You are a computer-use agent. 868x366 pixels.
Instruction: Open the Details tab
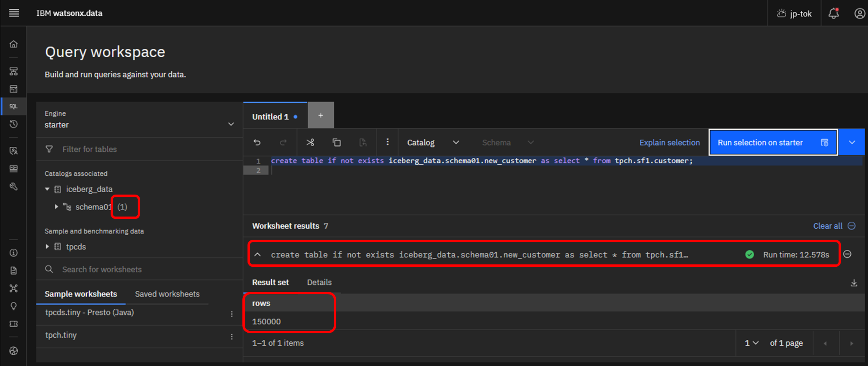point(319,282)
